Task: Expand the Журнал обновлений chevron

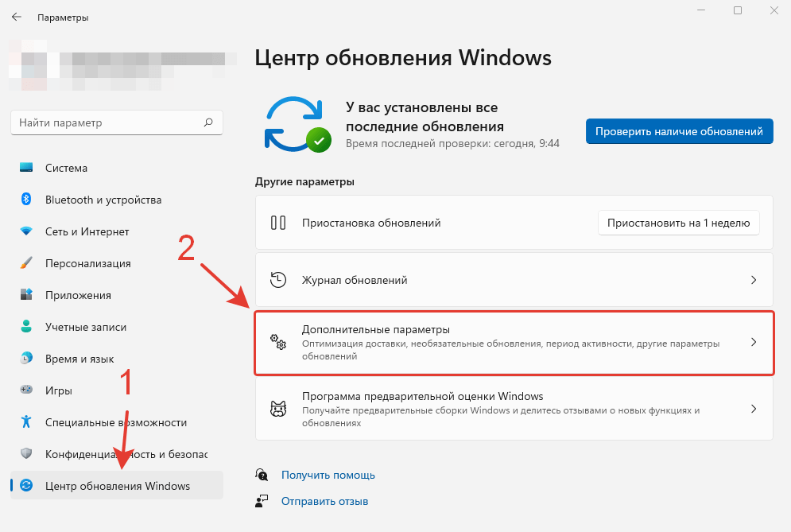Action: tap(754, 280)
